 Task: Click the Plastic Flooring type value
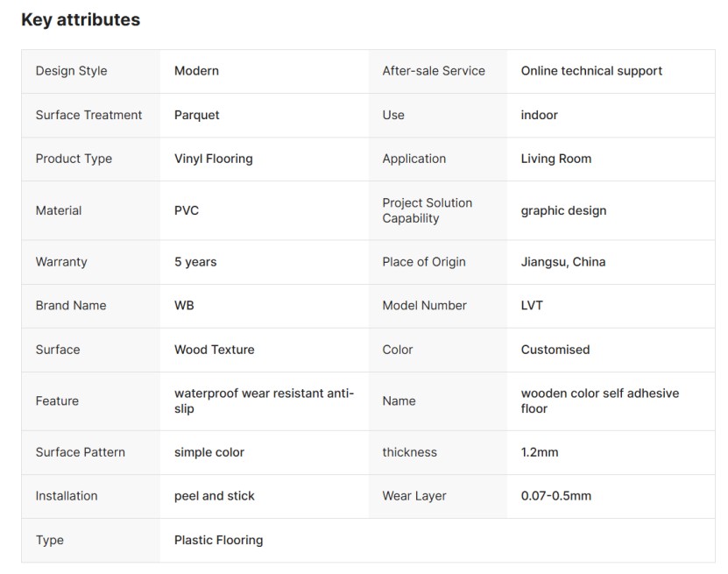218,540
